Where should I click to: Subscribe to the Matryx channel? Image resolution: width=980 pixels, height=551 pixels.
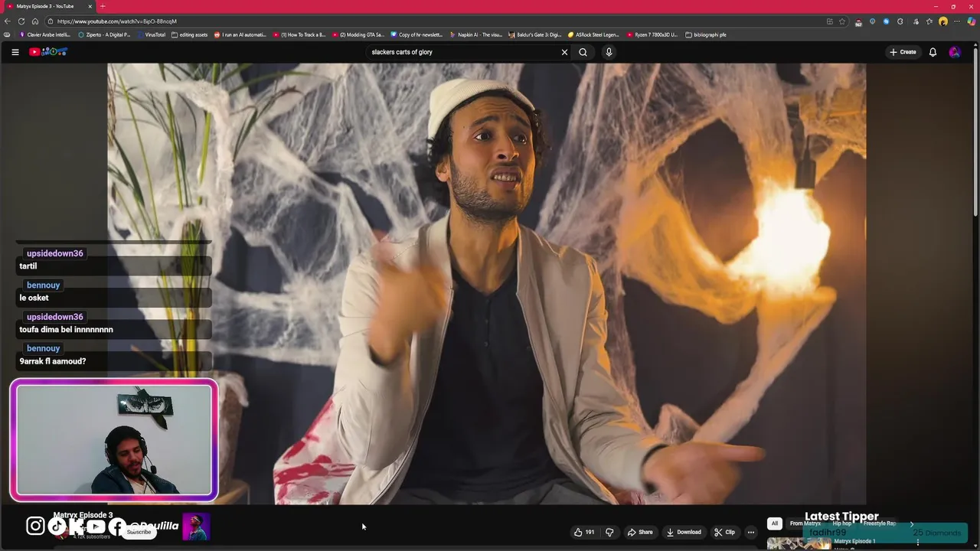point(139,532)
